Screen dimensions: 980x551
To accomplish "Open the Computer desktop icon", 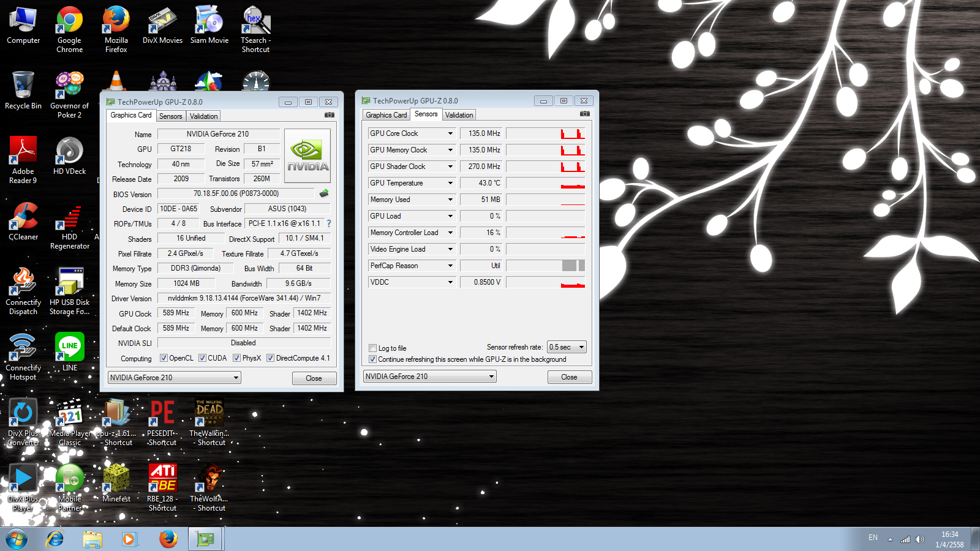I will [23, 26].
